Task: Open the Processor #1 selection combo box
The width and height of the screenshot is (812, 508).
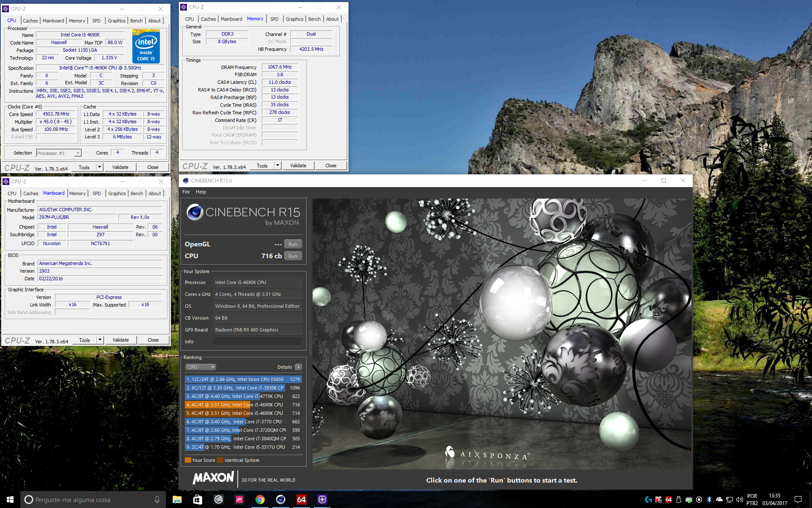Action: click(x=58, y=153)
